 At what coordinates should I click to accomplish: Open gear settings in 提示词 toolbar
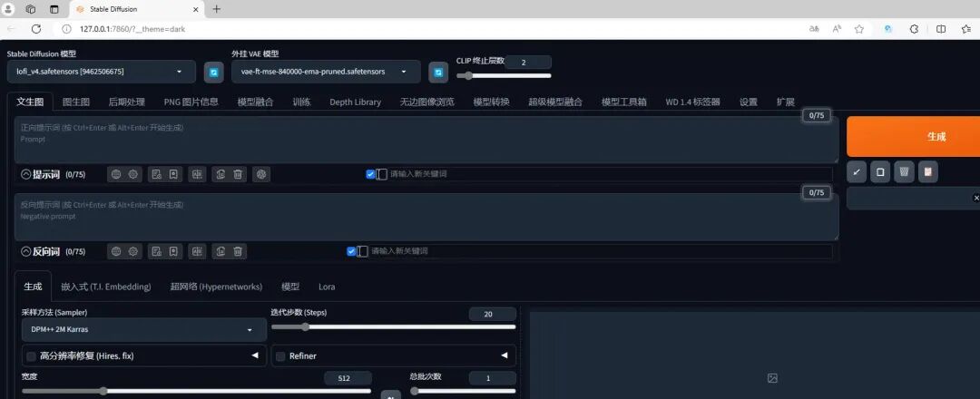tap(133, 174)
